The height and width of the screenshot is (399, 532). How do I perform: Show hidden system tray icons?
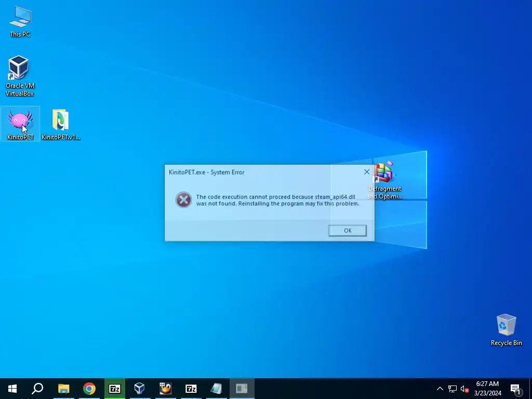coord(440,389)
